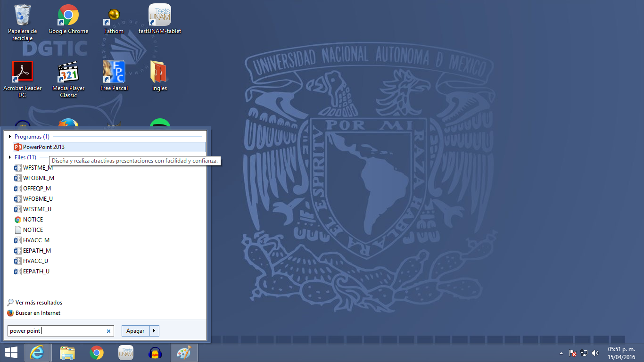Open the NOTICE file with Chrome icon

29,220
